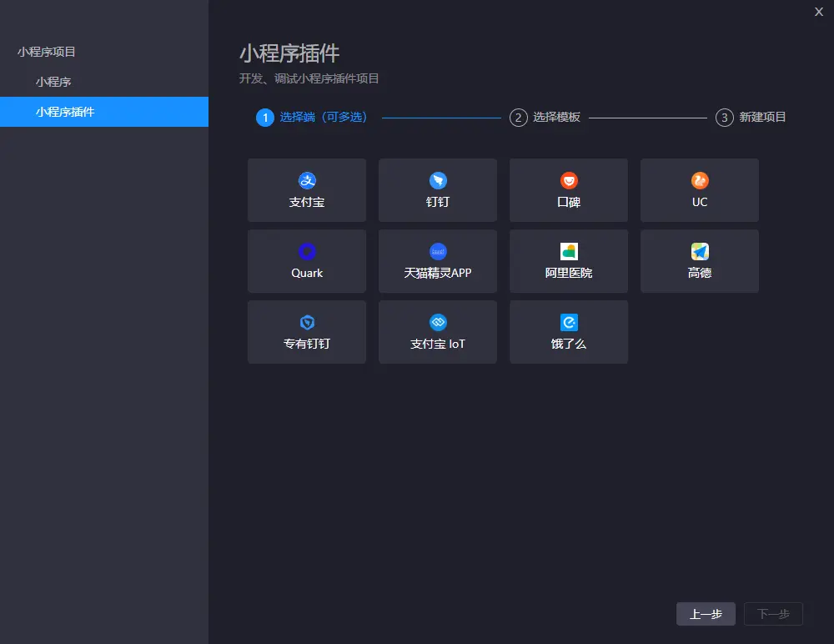834x644 pixels.
Task: Click the 钉钉 card label text
Action: (x=438, y=202)
